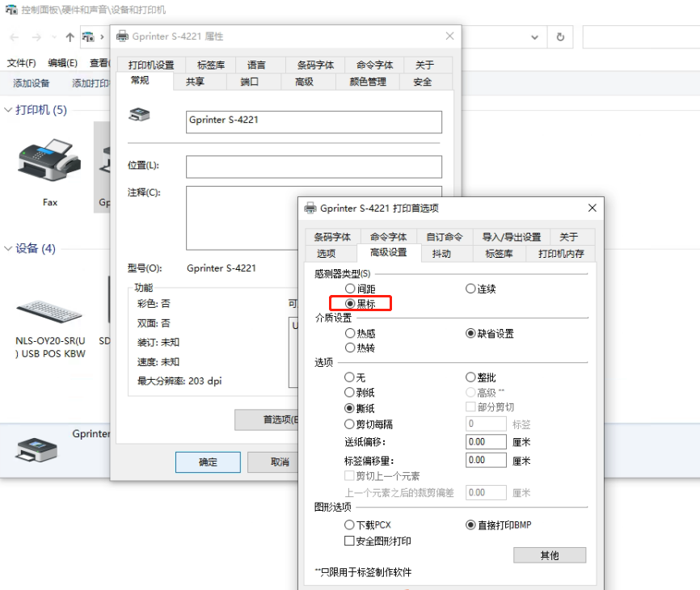Click the back arrow in Control Panel window
This screenshot has height=590, width=700.
click(15, 37)
